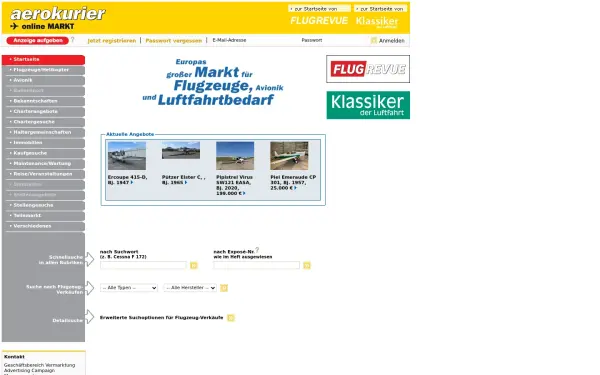Open Pützer Elster C listing link
This screenshot has width=600, height=375.
tap(183, 180)
